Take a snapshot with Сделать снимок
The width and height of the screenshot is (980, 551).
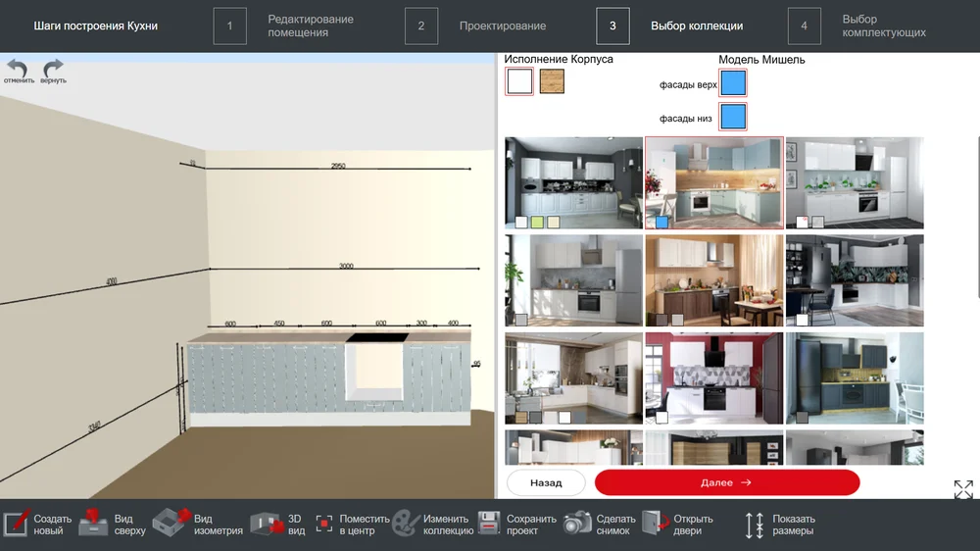(x=600, y=525)
